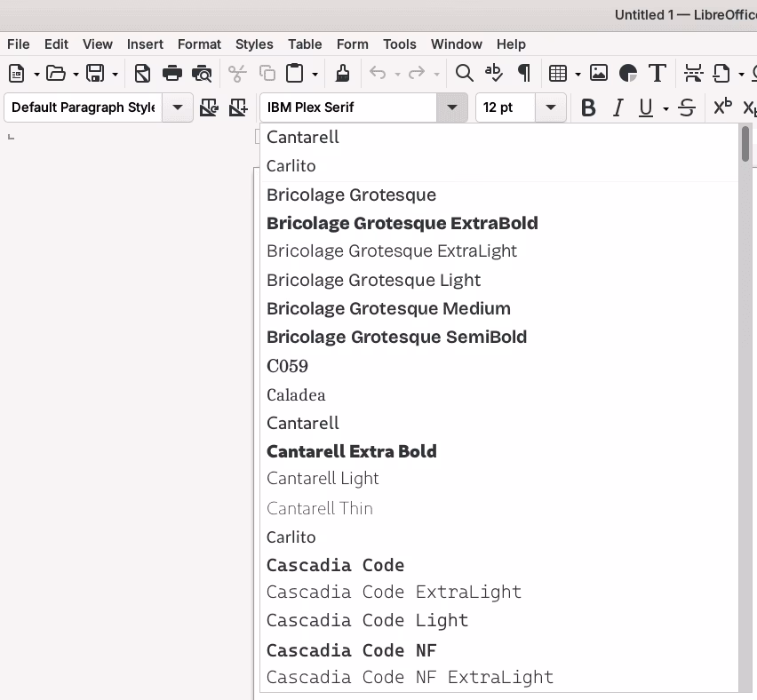
Task: Export the document as PDF
Action: 142,73
